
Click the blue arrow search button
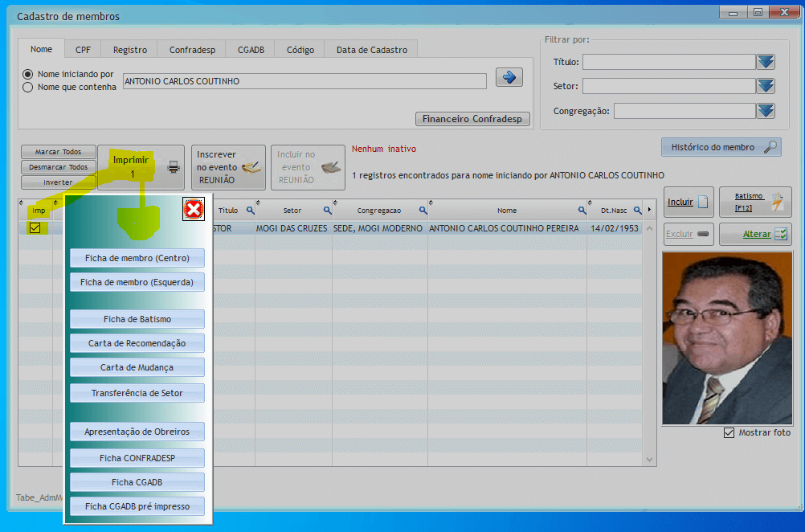click(x=509, y=77)
